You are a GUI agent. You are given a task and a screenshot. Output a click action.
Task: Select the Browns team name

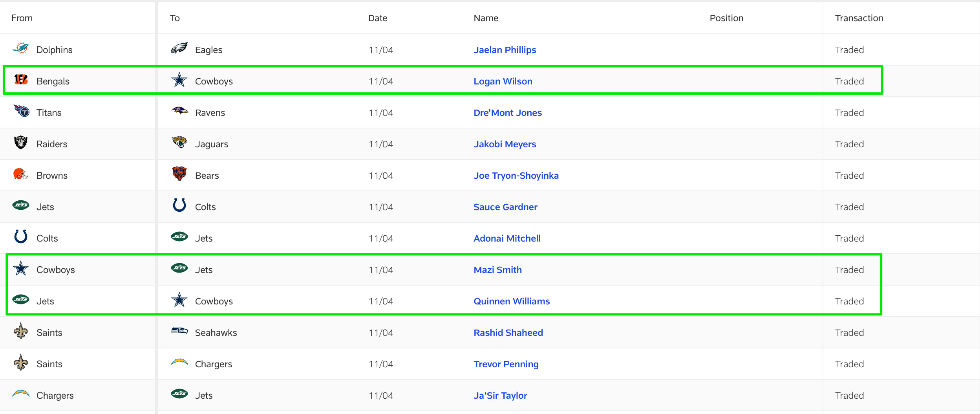click(52, 176)
